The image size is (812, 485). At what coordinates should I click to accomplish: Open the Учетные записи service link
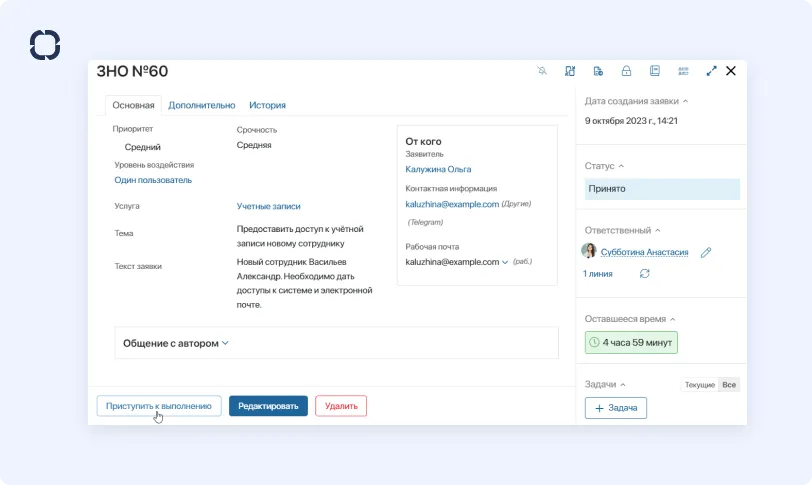pos(268,206)
